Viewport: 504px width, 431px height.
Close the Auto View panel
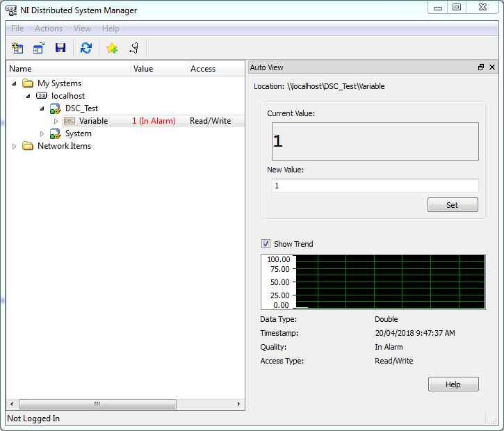pos(492,67)
